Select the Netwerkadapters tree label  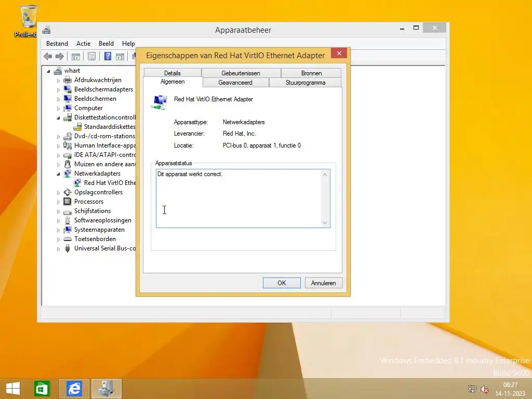97,174
